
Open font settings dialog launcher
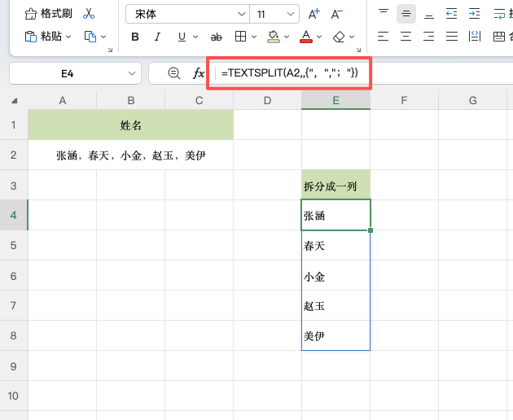[358, 50]
